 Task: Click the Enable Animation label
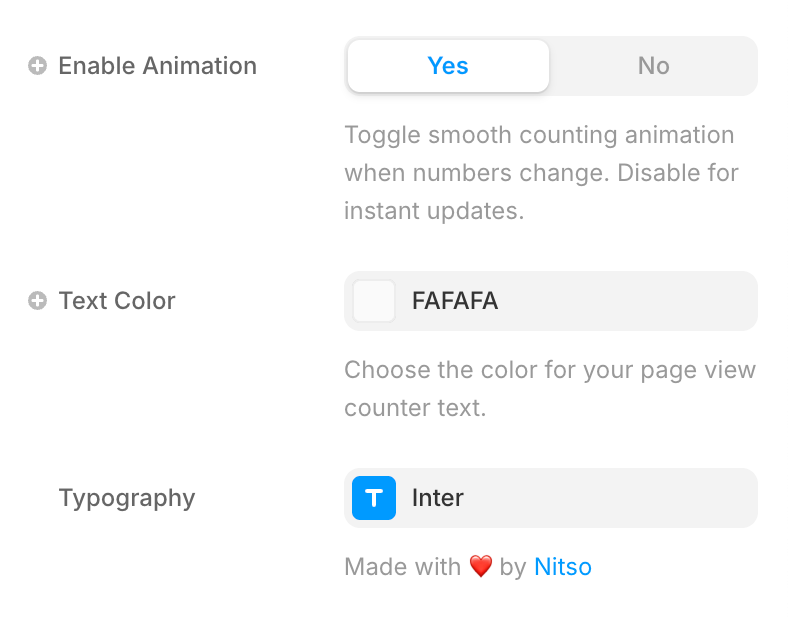[x=157, y=66]
